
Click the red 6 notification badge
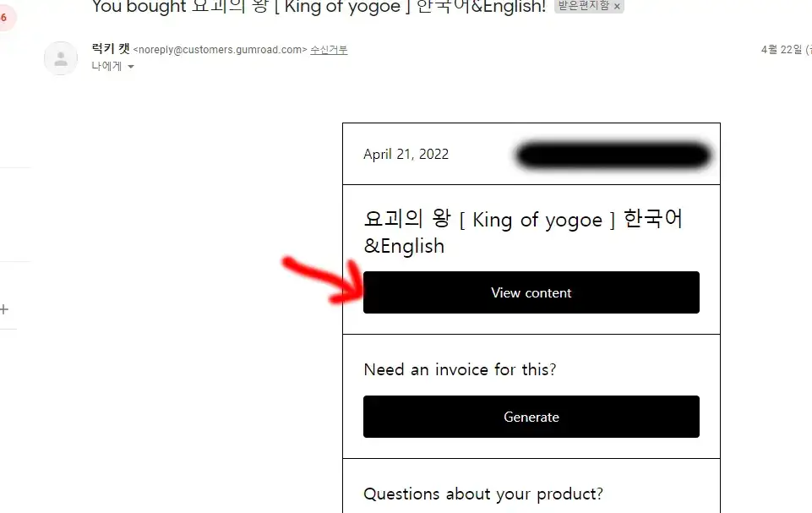click(5, 17)
